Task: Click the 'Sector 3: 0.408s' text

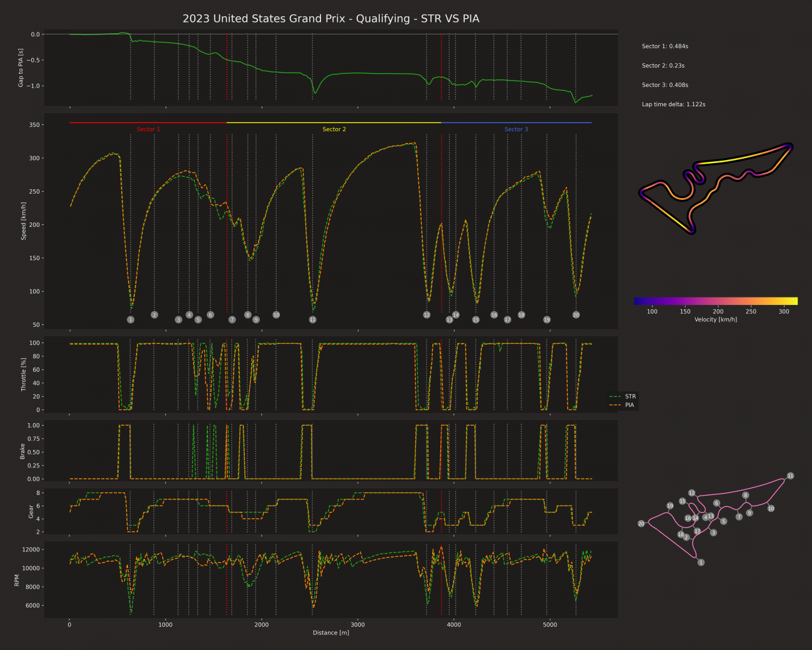Action: (665, 85)
